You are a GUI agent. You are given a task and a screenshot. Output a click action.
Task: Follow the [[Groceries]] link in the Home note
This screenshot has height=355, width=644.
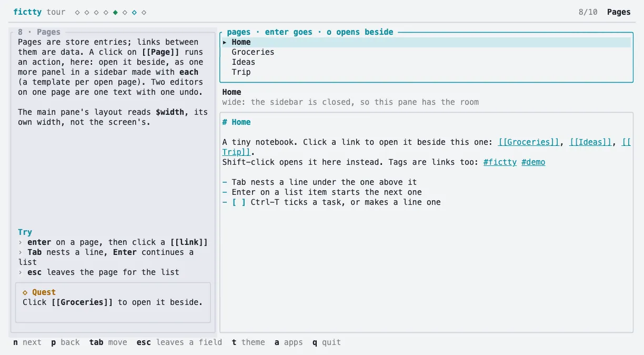529,142
